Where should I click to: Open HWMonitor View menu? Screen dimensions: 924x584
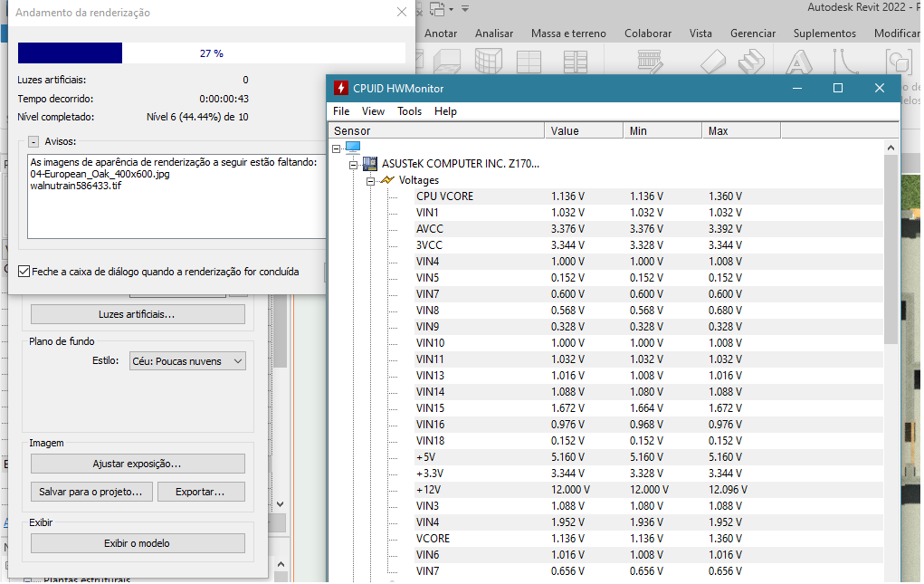point(373,110)
